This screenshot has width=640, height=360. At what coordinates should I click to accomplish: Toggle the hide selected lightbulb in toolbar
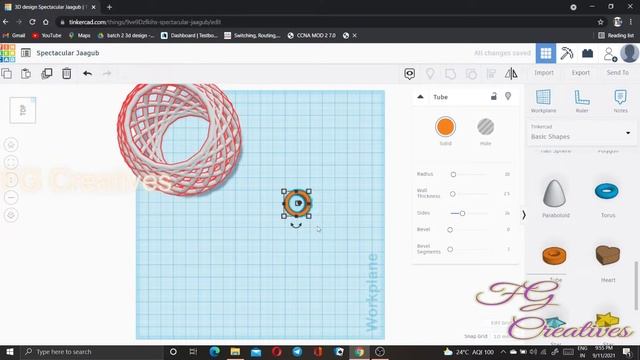(430, 73)
